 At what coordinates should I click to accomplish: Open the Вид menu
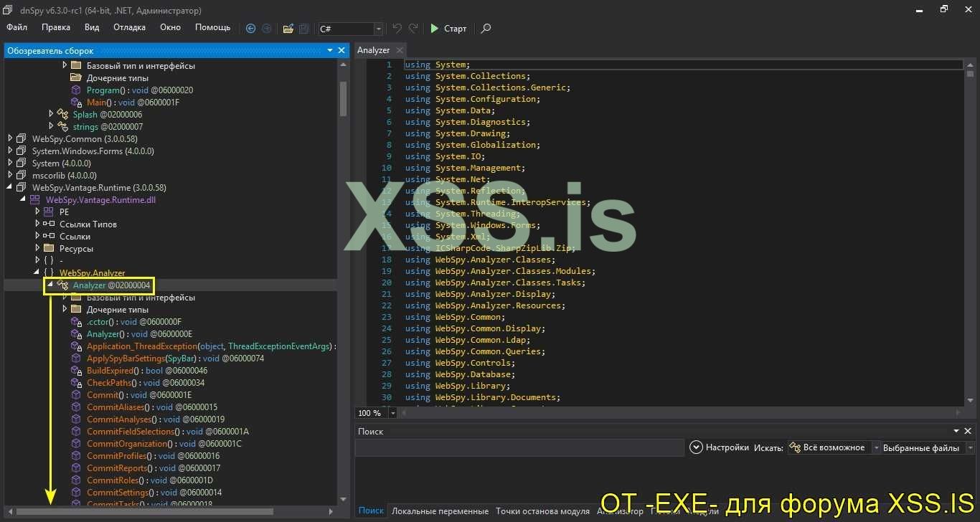point(92,27)
